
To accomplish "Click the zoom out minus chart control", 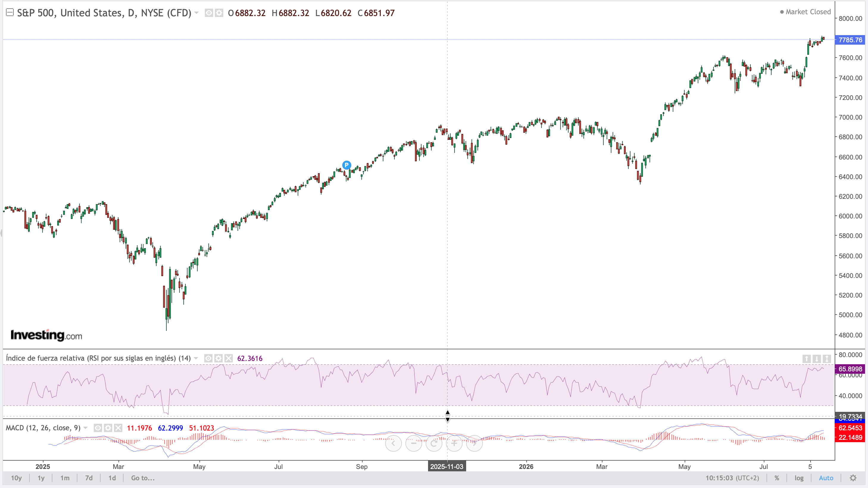I will coord(413,443).
